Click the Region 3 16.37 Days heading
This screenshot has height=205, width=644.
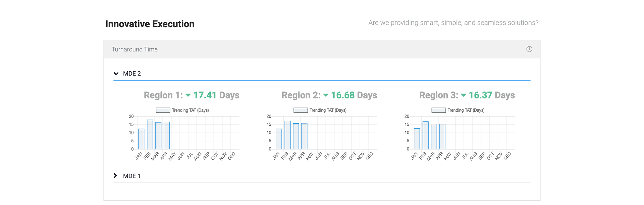467,95
